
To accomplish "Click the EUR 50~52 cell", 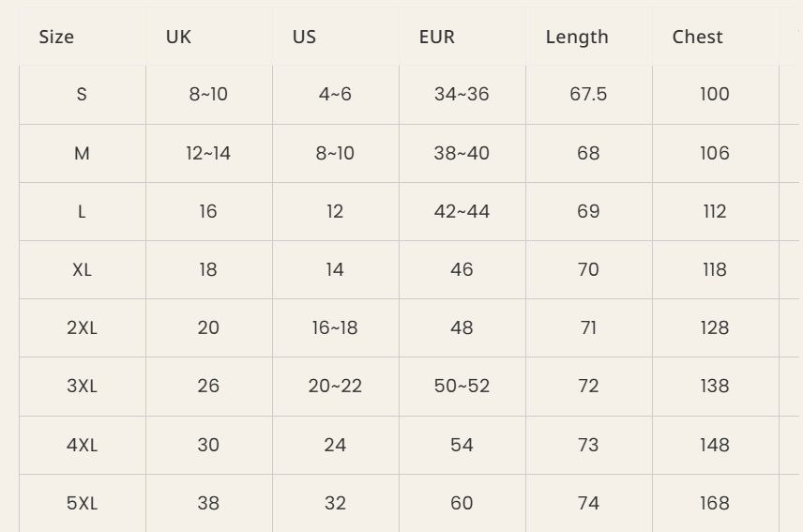I will tap(462, 386).
